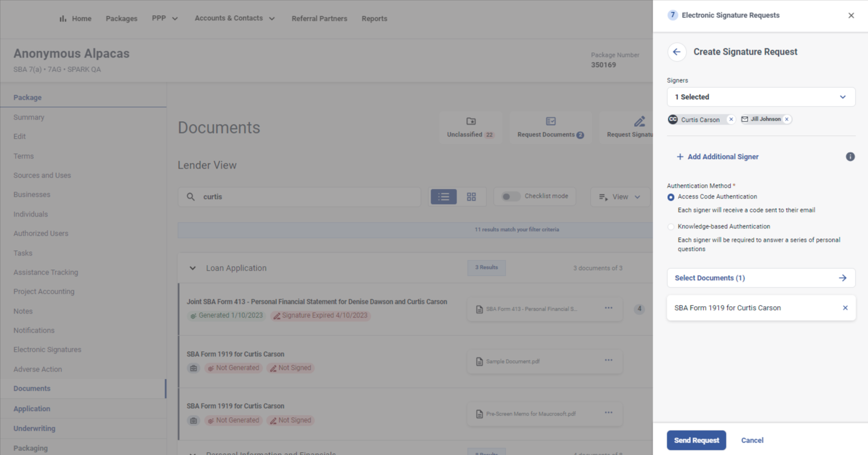Image resolution: width=868 pixels, height=455 pixels.
Task: Open more options for Sample Document.pdf
Action: [x=609, y=360]
